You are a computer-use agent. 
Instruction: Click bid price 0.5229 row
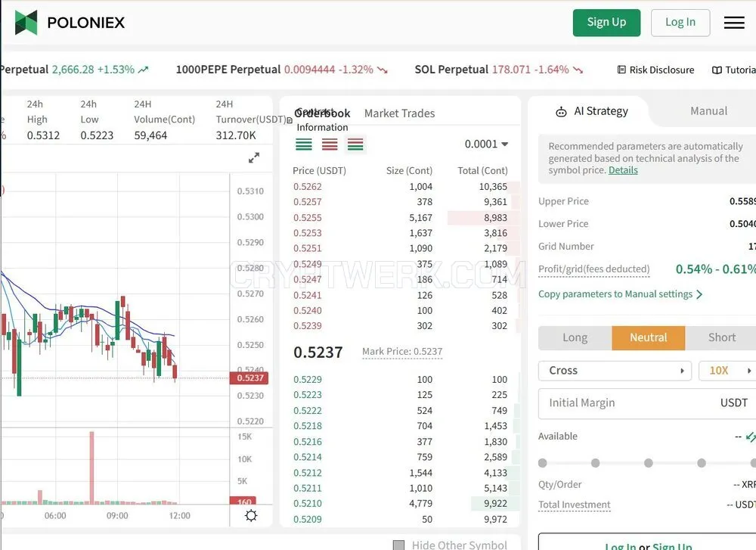(400, 380)
